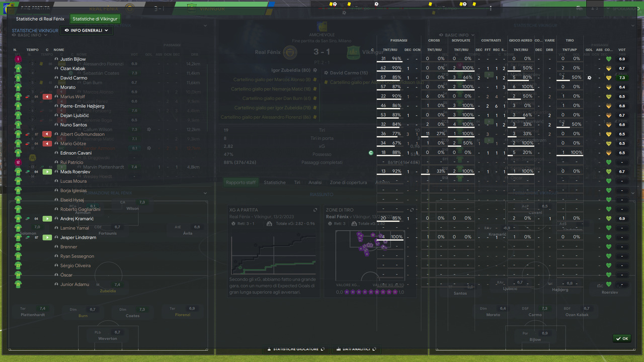Click Pierre-Emile Højbjerg's condition heart icon
The width and height of the screenshot is (644, 362).
pos(609,106)
